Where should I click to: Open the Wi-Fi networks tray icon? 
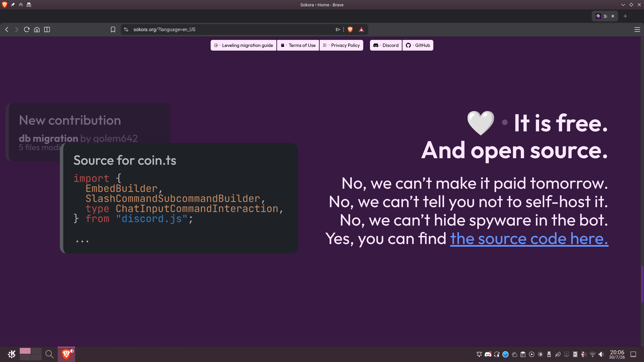point(593,354)
